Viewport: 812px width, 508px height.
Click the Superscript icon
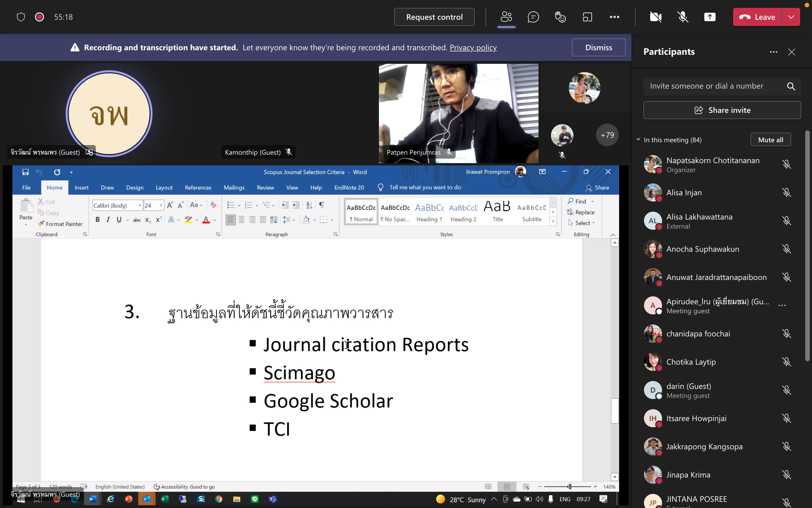159,219
